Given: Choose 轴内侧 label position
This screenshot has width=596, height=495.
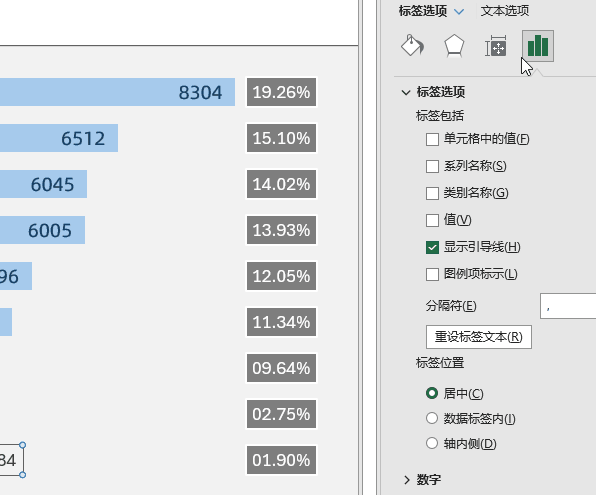Looking at the screenshot, I should coord(432,443).
